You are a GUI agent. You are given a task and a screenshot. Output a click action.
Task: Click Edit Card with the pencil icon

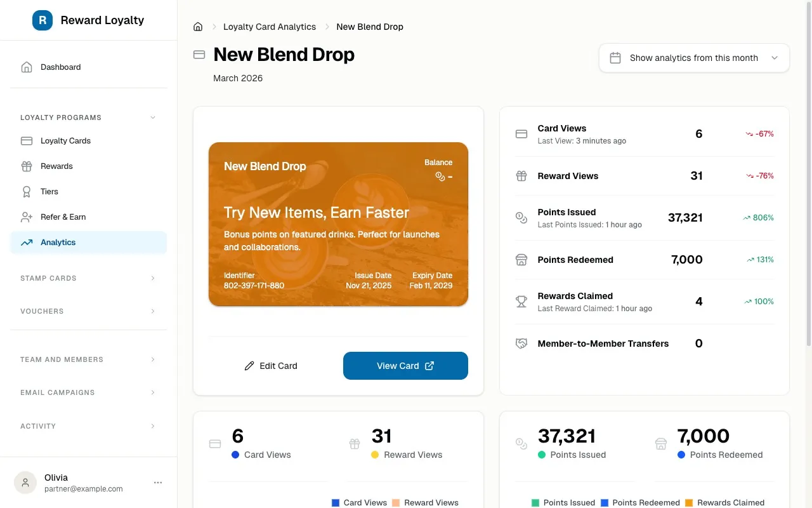tap(271, 366)
